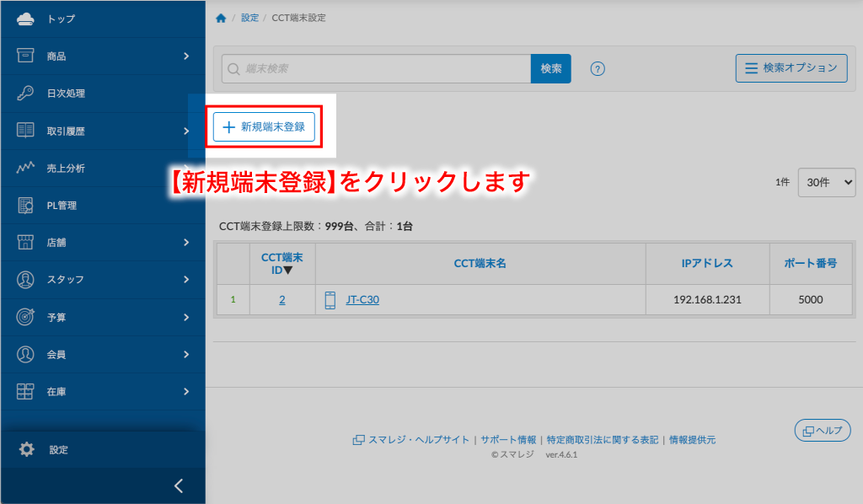Expand the 商品 menu chevron
Image resolution: width=863 pixels, height=504 pixels.
186,56
